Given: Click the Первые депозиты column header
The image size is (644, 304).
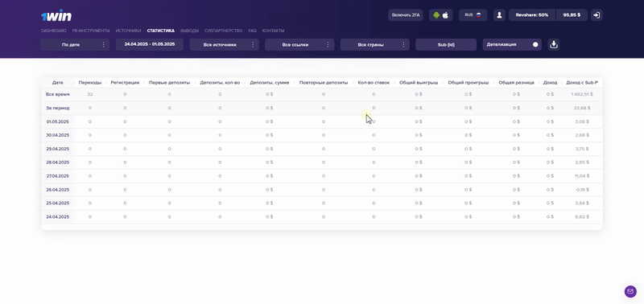Looking at the screenshot, I should (169, 83).
